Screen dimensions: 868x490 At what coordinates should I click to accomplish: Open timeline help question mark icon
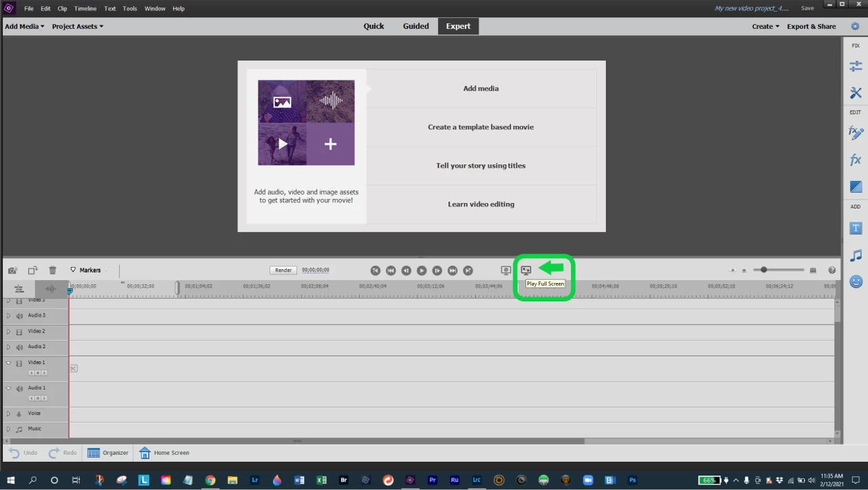pyautogui.click(x=832, y=270)
